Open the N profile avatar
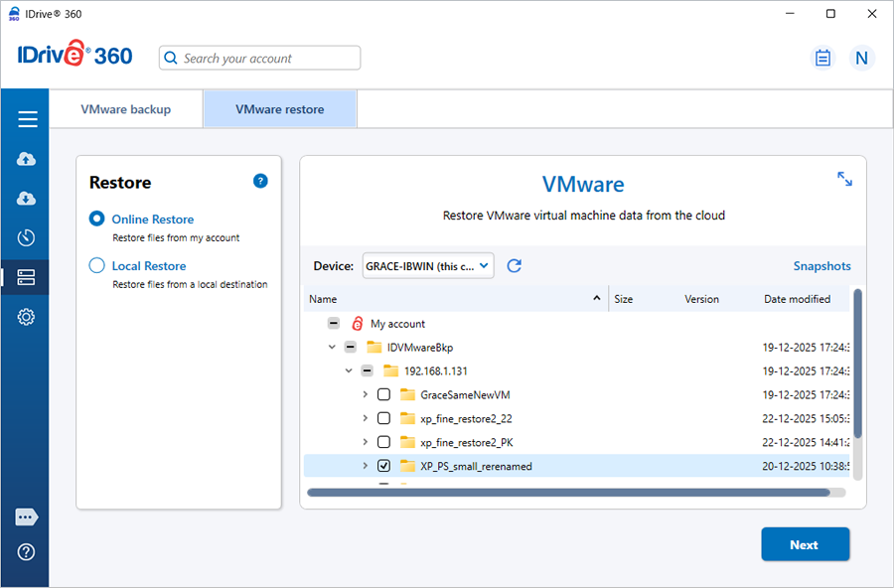 (x=862, y=58)
